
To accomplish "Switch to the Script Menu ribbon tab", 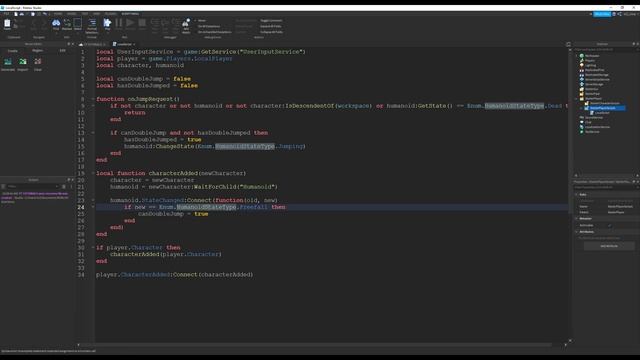I will 130,13.
